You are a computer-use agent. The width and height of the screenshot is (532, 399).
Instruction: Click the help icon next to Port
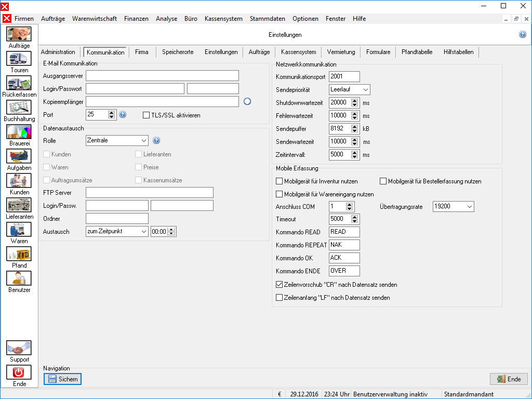[123, 115]
